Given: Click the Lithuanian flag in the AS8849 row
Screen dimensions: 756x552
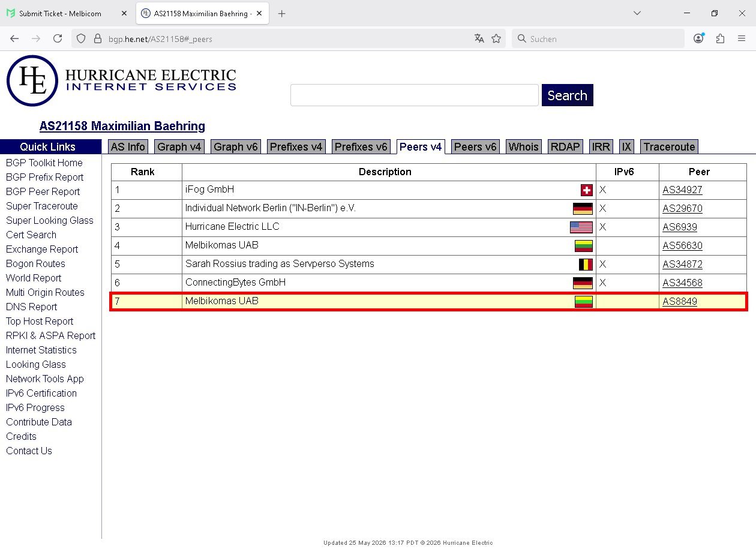Looking at the screenshot, I should [x=584, y=302].
